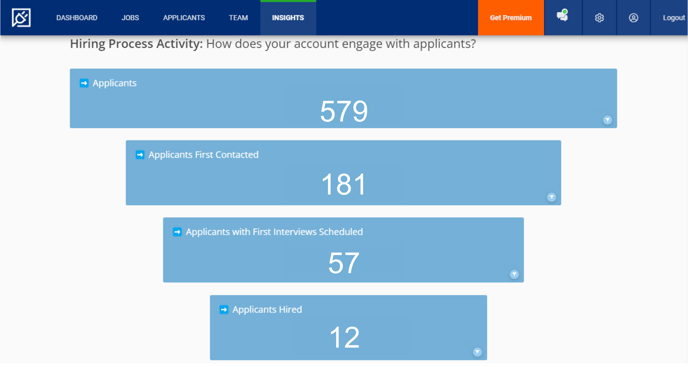The width and height of the screenshot is (688, 367).
Task: Click arrow icon beside Applicants label
Action: pos(84,83)
